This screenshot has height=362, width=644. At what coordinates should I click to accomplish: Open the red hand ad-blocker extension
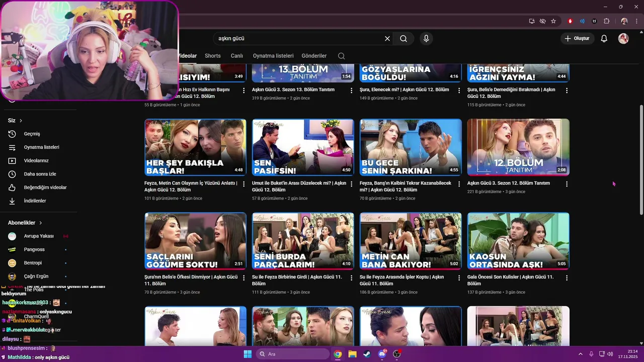(x=570, y=21)
